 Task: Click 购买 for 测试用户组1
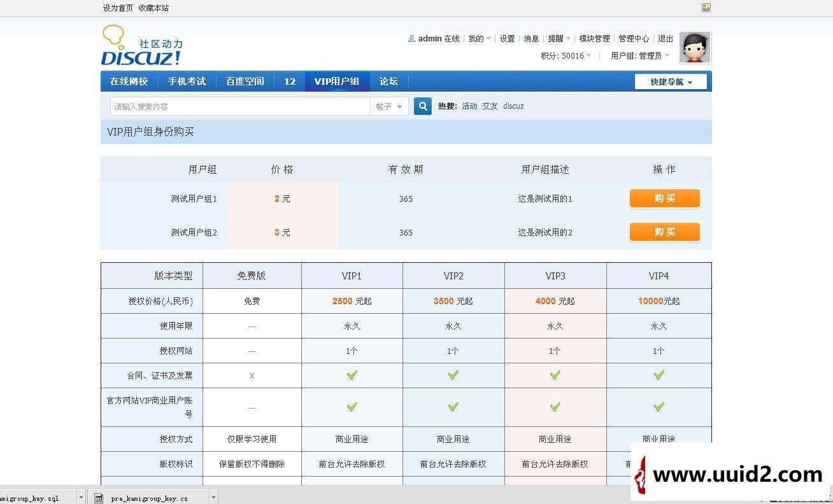point(664,199)
